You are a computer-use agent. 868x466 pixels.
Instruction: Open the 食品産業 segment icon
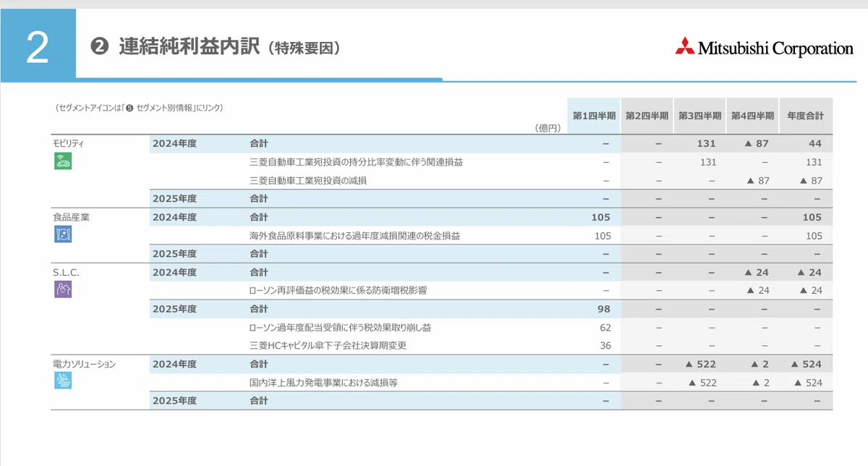tap(63, 234)
